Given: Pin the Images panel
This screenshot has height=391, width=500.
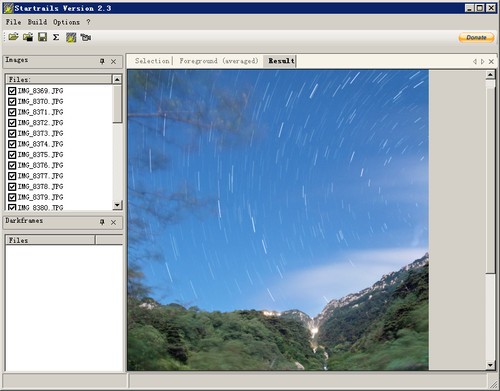Looking at the screenshot, I should point(102,61).
